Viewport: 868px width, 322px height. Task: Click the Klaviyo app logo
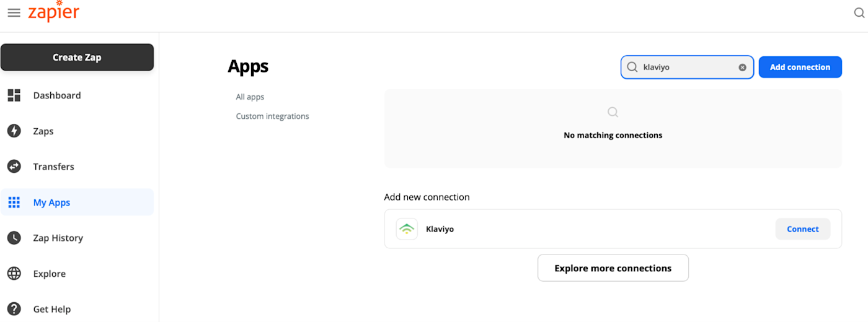pyautogui.click(x=407, y=229)
